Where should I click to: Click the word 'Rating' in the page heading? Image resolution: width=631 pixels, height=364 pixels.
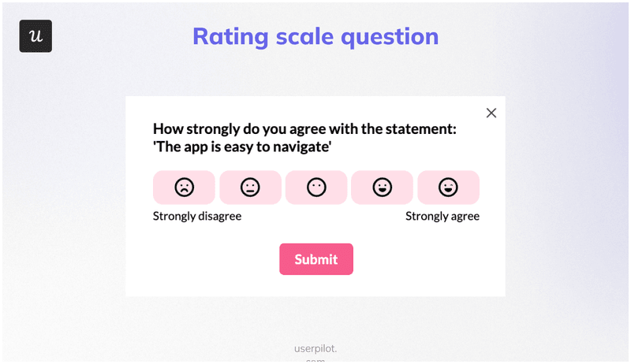227,36
